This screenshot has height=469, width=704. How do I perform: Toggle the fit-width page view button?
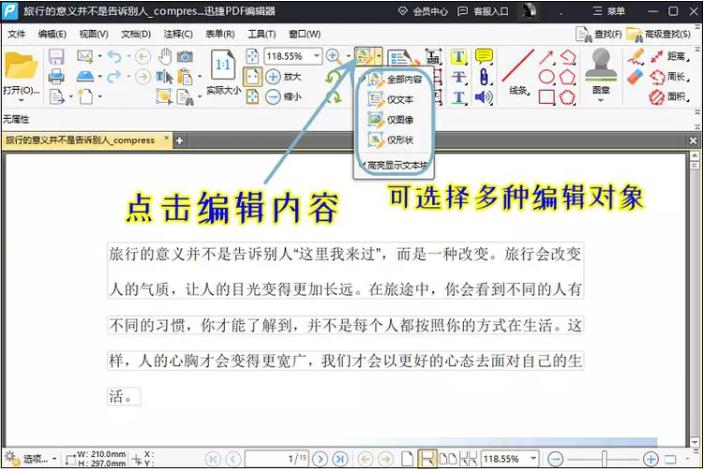click(252, 77)
